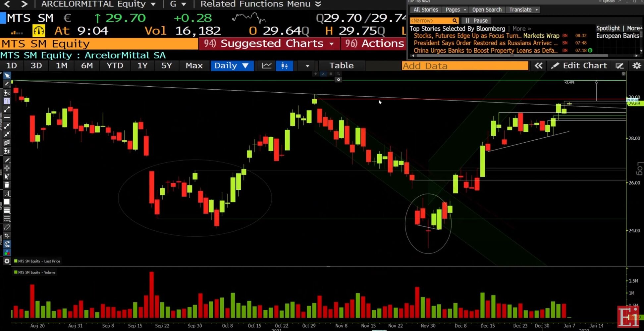Image resolution: width=644 pixels, height=331 pixels.
Task: Go back with the left arrow
Action: 7,4
